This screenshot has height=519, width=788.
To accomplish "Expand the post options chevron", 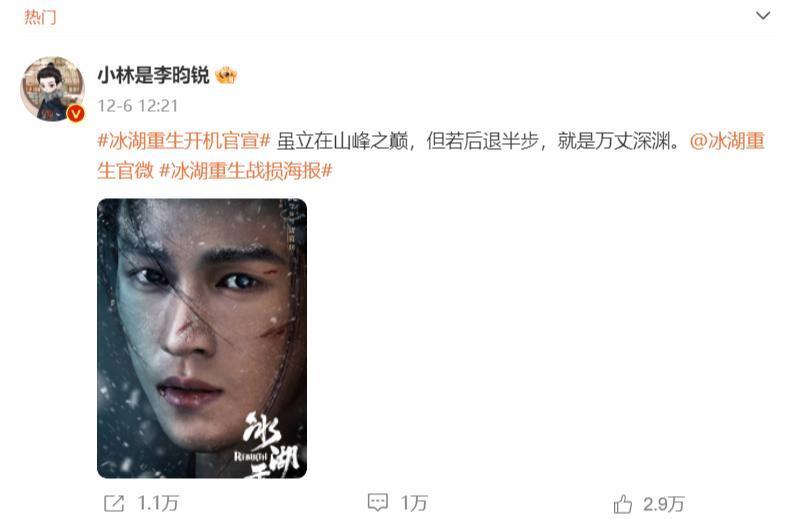I will coord(763,16).
